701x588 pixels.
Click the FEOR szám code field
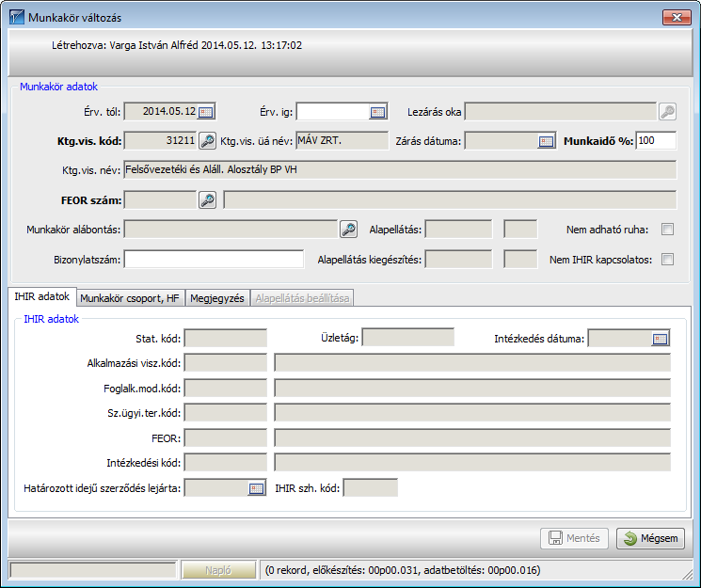[x=161, y=200]
